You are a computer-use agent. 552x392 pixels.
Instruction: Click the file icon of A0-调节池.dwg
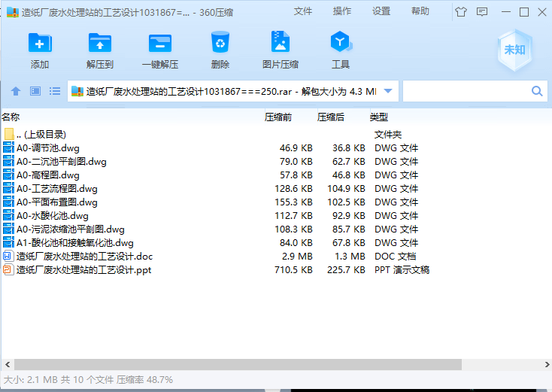click(x=8, y=148)
